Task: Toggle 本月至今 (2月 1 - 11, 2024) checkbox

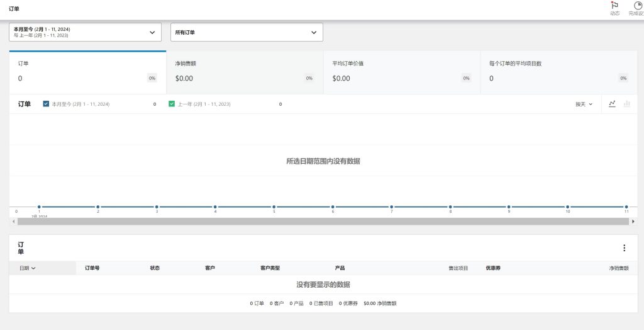Action: pyautogui.click(x=46, y=104)
